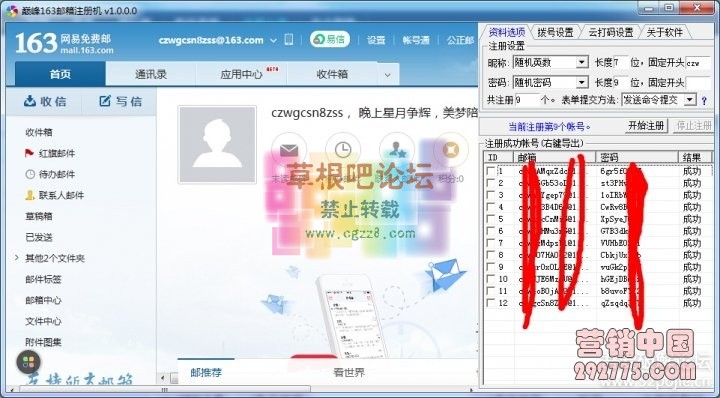Click the round app launcher icon at bottom left

[x=28, y=363]
